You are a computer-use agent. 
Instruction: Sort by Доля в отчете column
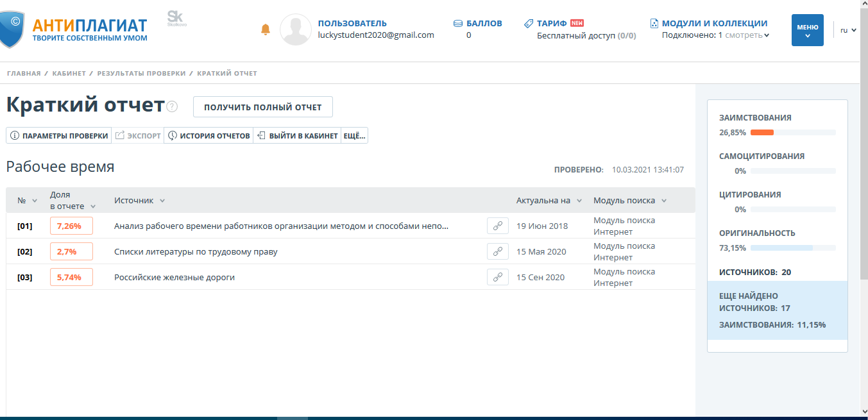point(72,201)
